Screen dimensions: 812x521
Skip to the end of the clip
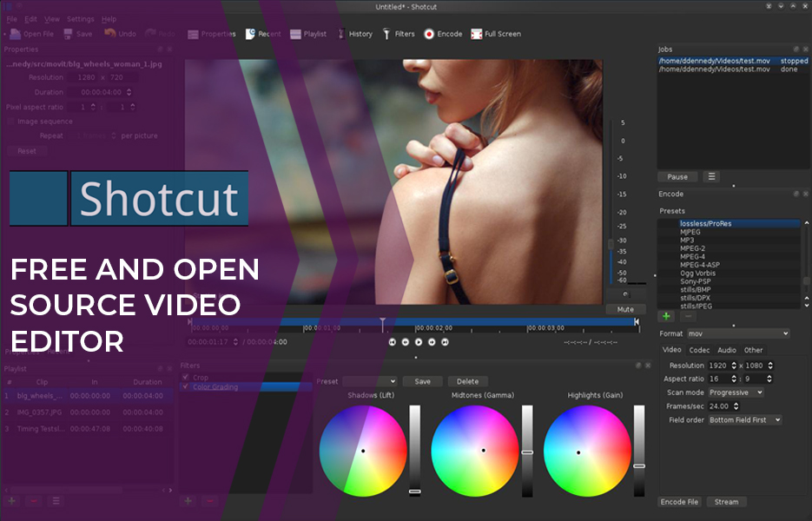[445, 342]
